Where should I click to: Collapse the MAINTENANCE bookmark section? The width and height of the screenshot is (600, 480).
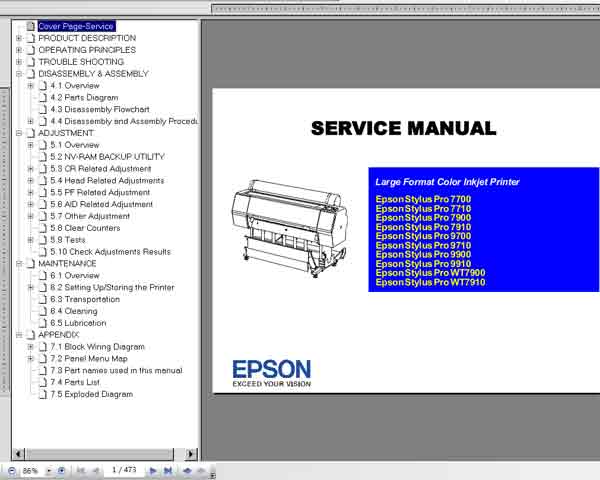(x=19, y=263)
